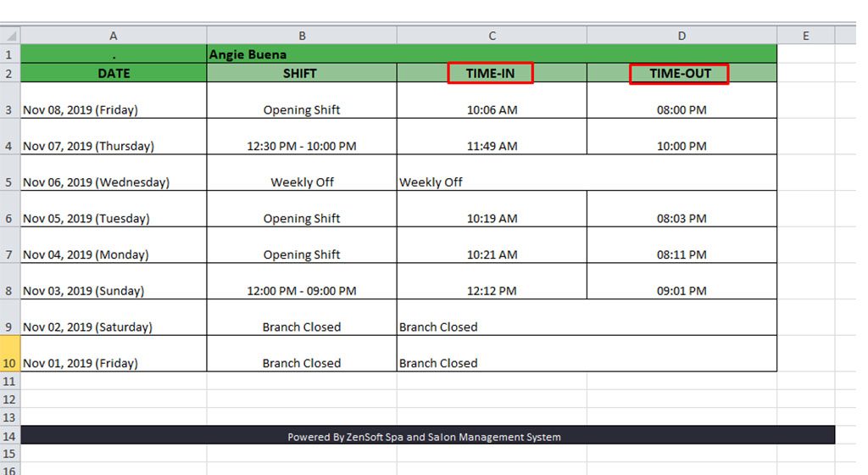Click the TIME-OUT header cell

(x=682, y=73)
